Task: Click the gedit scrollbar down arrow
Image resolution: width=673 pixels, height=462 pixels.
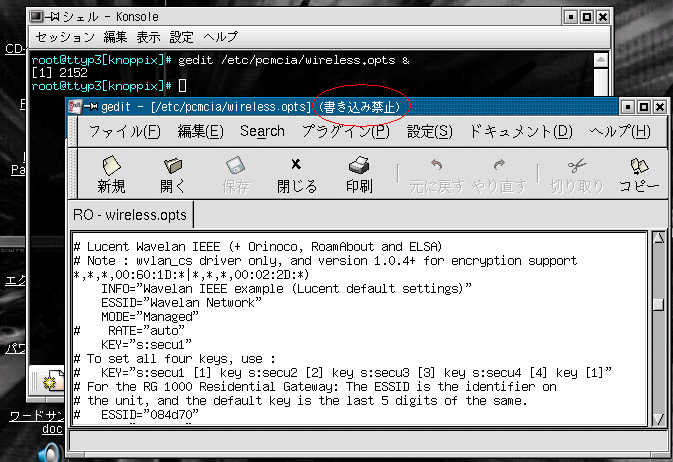Action: 658,419
